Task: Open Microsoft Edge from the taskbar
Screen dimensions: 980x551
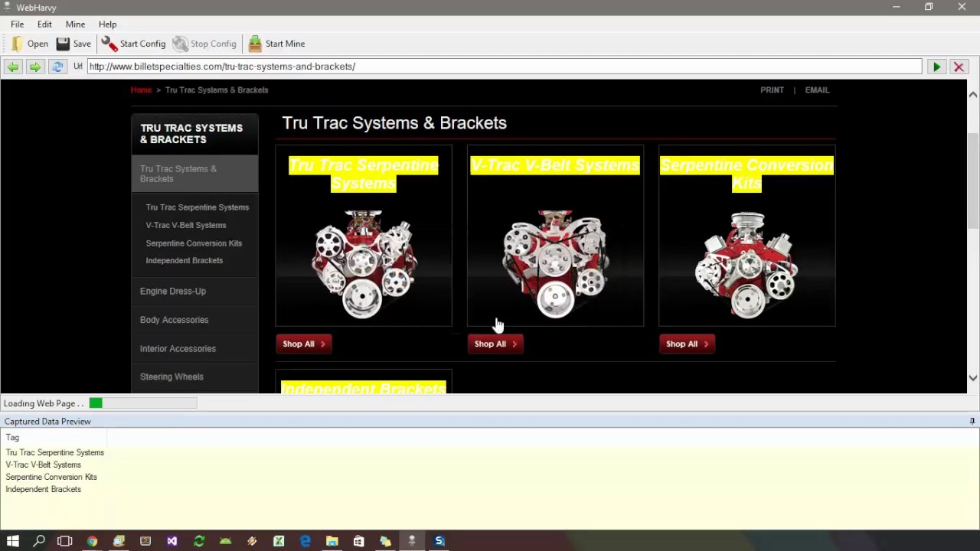Action: [x=305, y=541]
